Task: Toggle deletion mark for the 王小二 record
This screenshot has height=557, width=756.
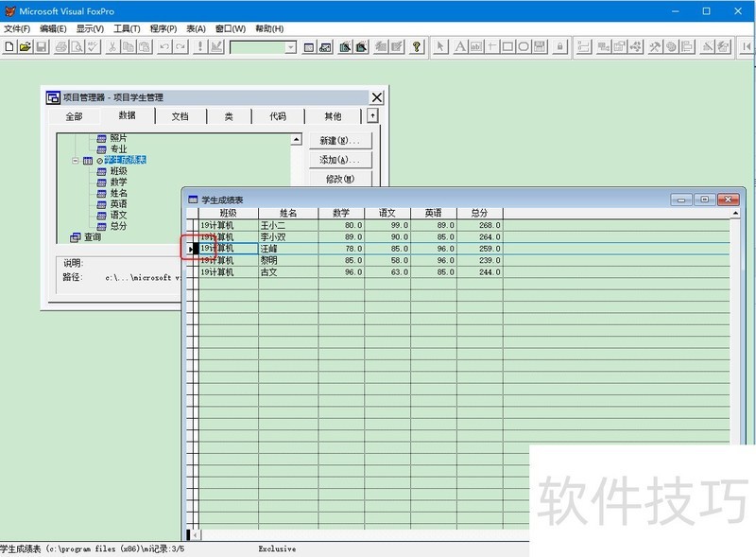Action: (196, 226)
